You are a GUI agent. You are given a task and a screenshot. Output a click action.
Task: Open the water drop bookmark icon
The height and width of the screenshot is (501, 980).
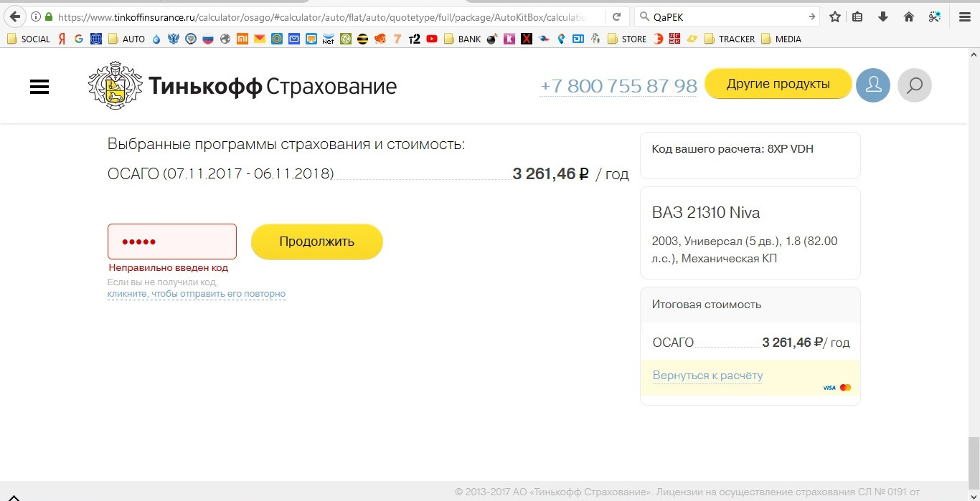point(156,39)
